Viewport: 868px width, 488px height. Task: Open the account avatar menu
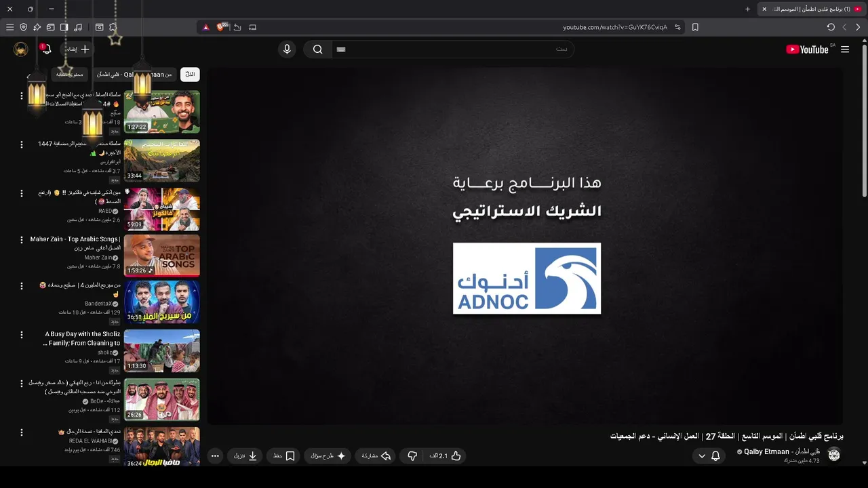21,49
